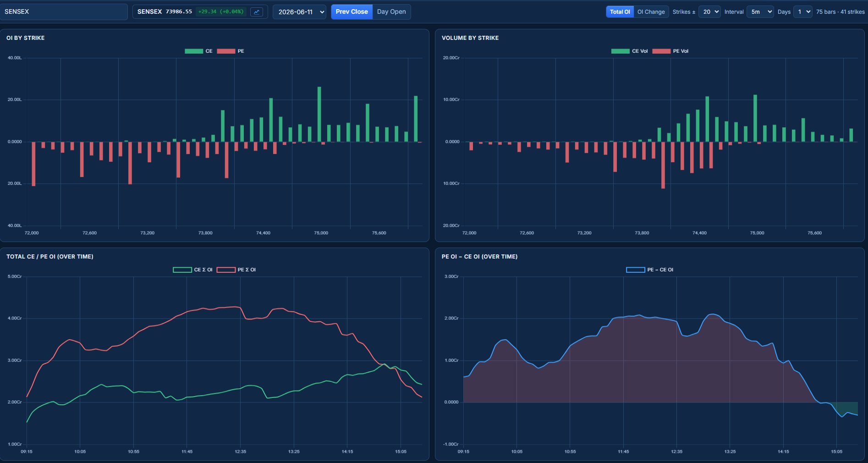Screen dimensions: 868x463
Task: Open the Interval 5m dropdown
Action: pyautogui.click(x=760, y=12)
